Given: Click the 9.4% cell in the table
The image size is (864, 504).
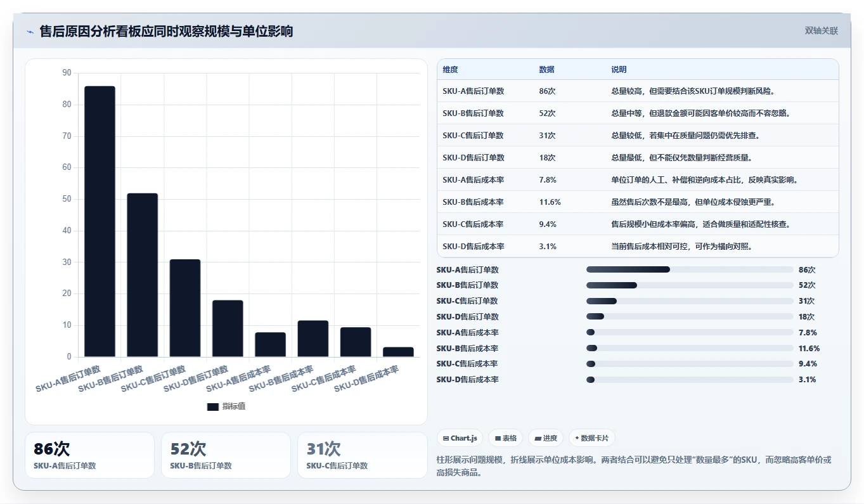Looking at the screenshot, I should tap(548, 224).
